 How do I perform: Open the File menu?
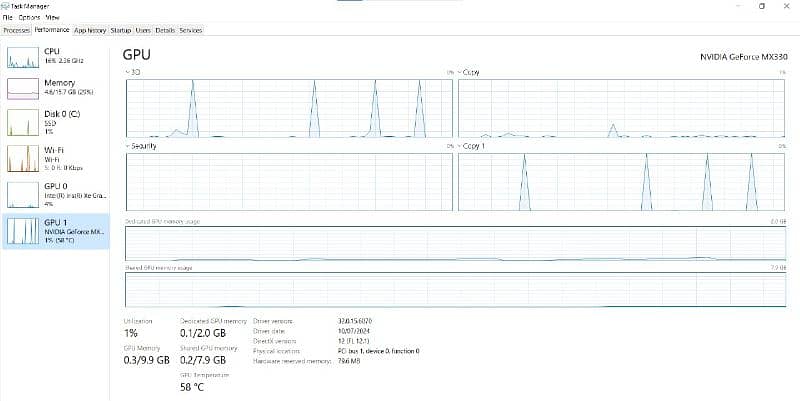click(7, 18)
